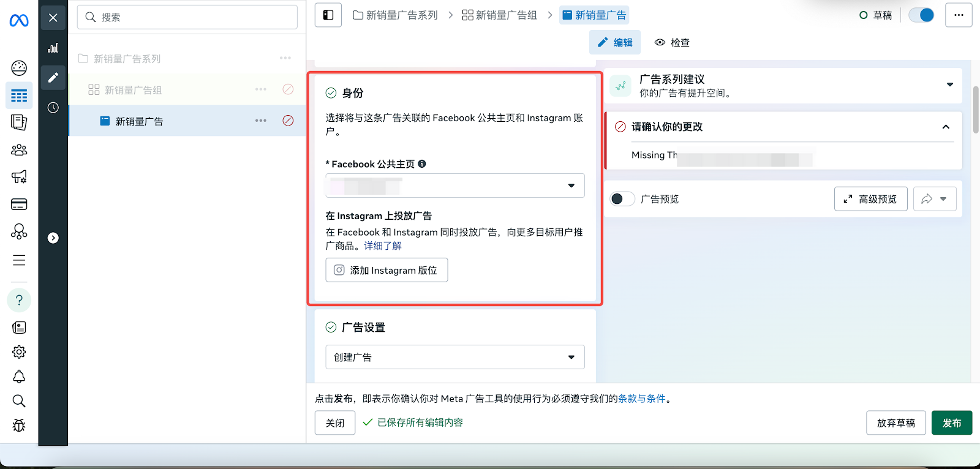
Task: Click the 关闭 button
Action: click(335, 423)
